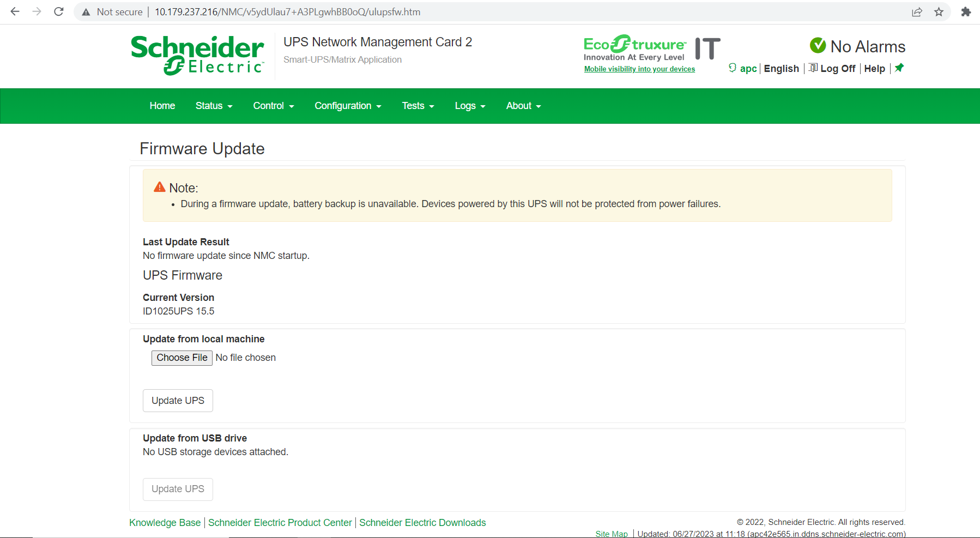This screenshot has height=538, width=980.
Task: Share this page via share icon
Action: pyautogui.click(x=917, y=12)
